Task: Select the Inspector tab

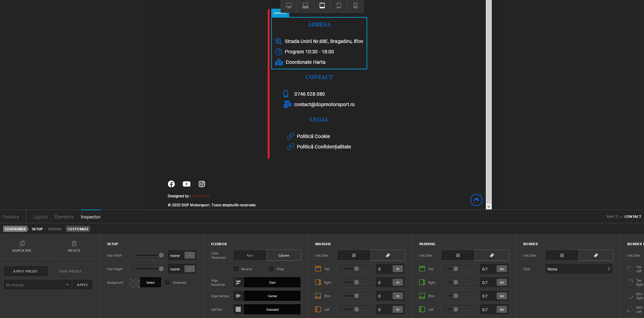Action: pos(91,217)
